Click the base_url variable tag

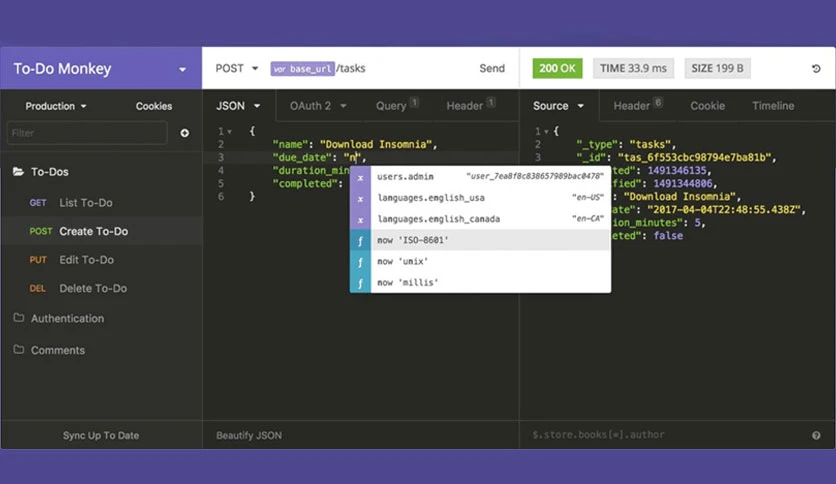tap(302, 69)
